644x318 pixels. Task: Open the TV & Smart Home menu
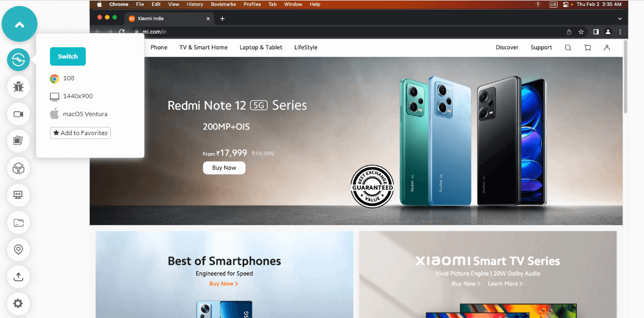pyautogui.click(x=203, y=48)
